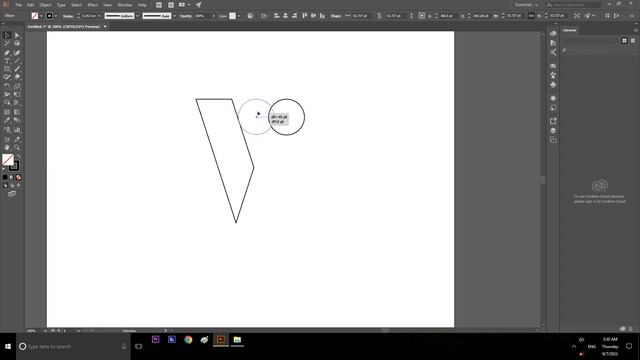Select the Eyedropper tool
The width and height of the screenshot is (640, 360).
[x=7, y=120]
